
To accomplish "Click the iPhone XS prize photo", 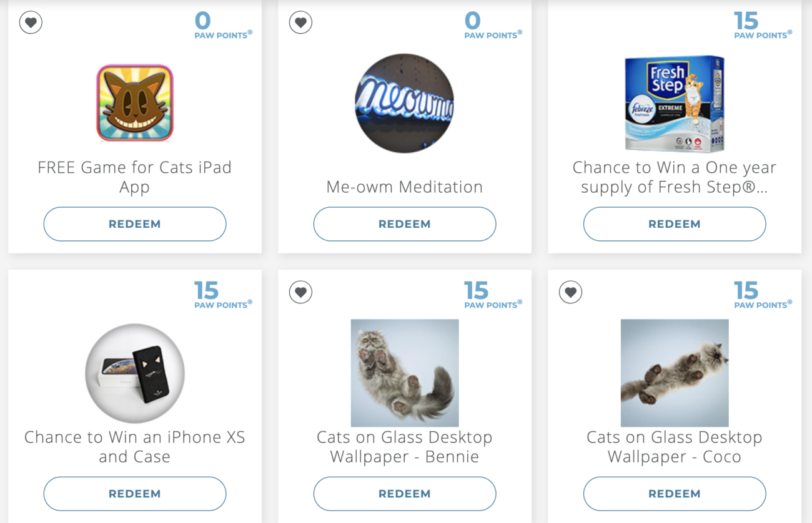I will coord(134,373).
